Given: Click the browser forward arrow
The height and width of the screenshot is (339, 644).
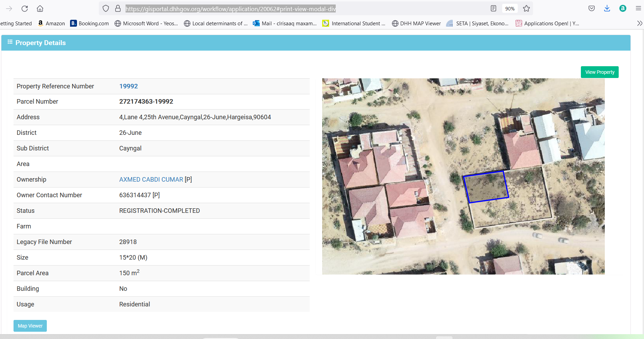Looking at the screenshot, I should pos(9,9).
